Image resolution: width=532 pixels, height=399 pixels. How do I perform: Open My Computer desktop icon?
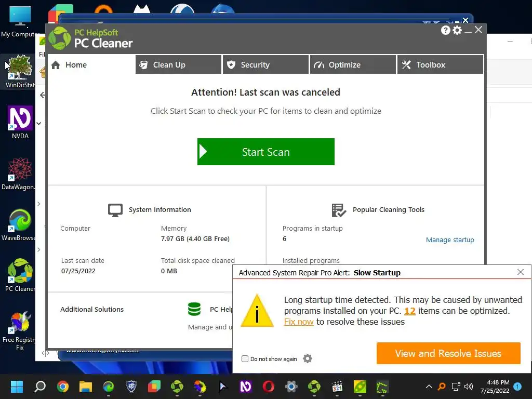(20, 21)
